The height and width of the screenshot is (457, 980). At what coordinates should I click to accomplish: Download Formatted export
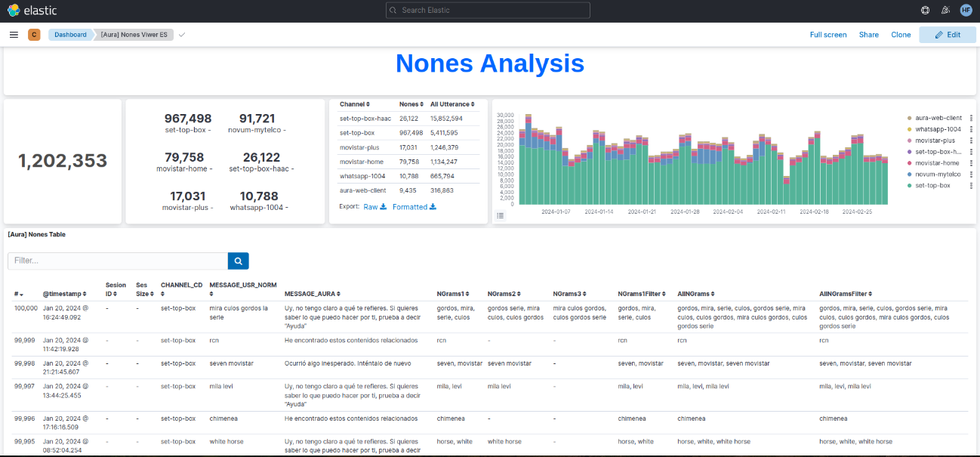pyautogui.click(x=414, y=207)
